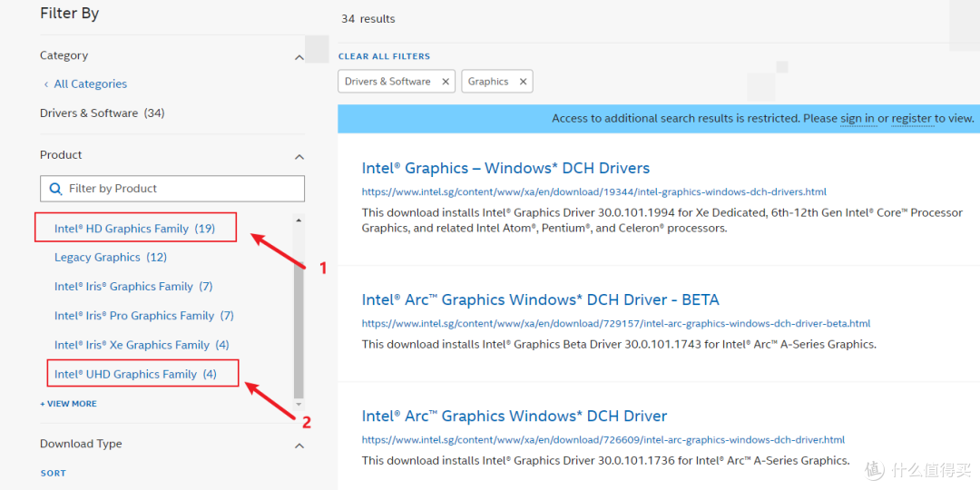The height and width of the screenshot is (490, 980).
Task: Click View More under product list
Action: pos(68,404)
